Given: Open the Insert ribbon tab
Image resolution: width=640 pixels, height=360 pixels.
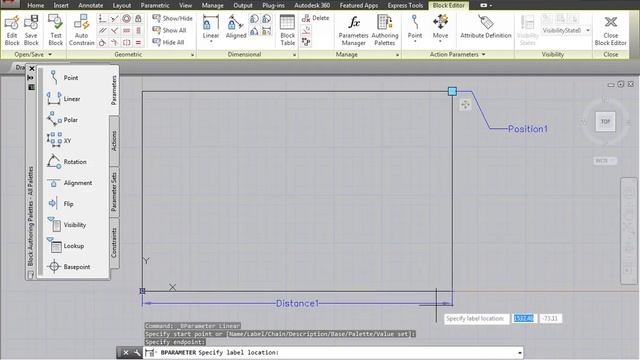Looking at the screenshot, I should 61,5.
